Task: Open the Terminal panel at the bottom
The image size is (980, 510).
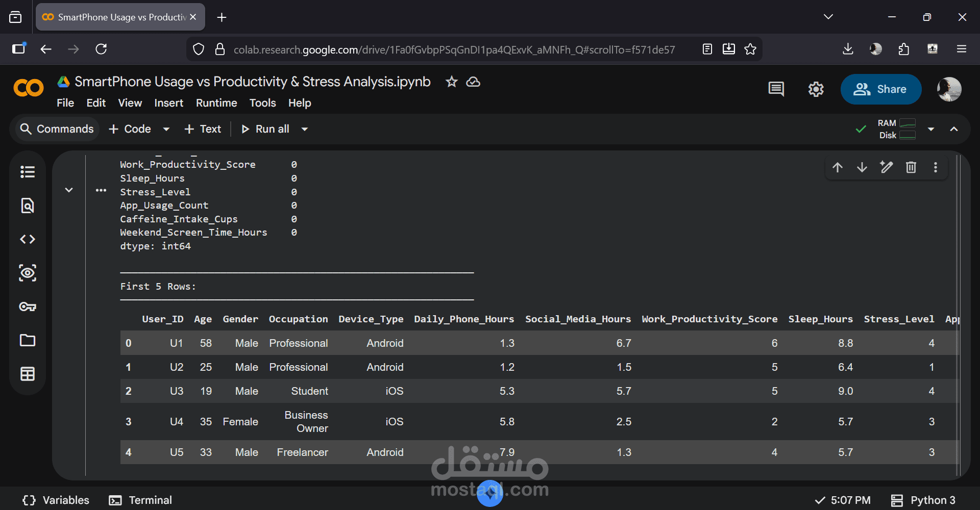Action: pos(141,500)
